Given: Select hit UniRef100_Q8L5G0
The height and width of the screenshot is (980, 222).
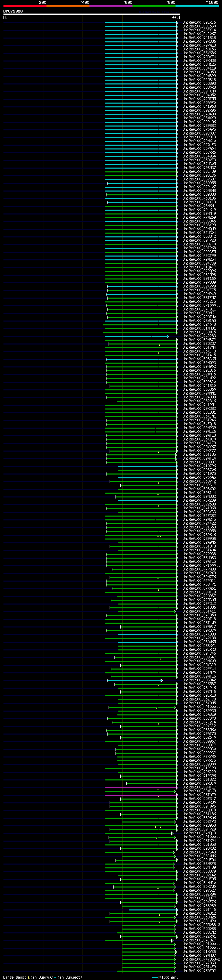Looking at the screenshot, I should click(x=199, y=26).
